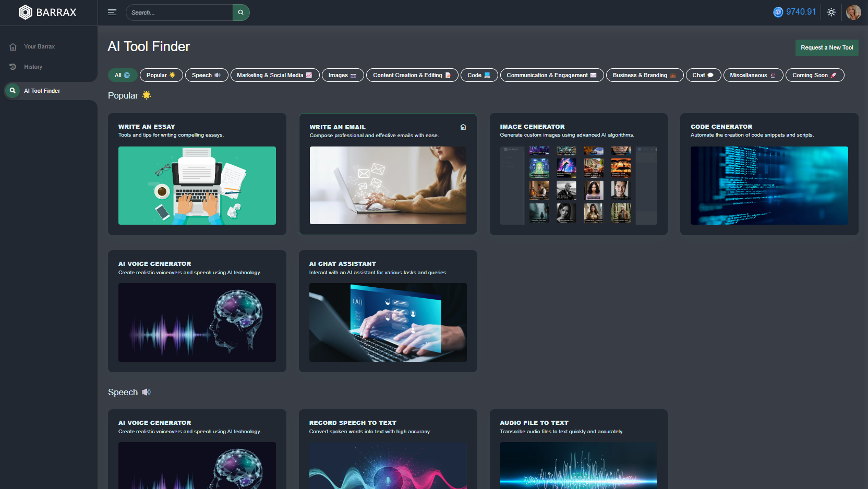Screen dimensions: 868x489
Task: Open the AI Chat Assistant thumbnail
Action: [x=388, y=322]
